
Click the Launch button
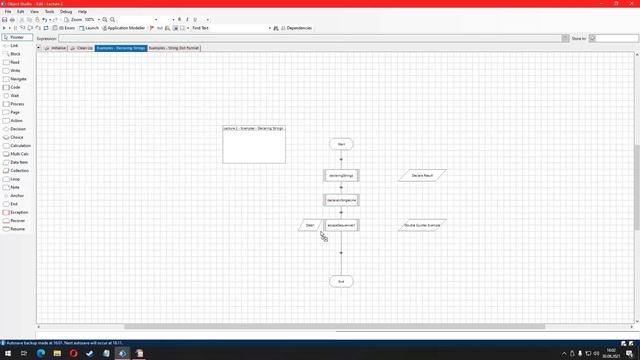pos(89,28)
